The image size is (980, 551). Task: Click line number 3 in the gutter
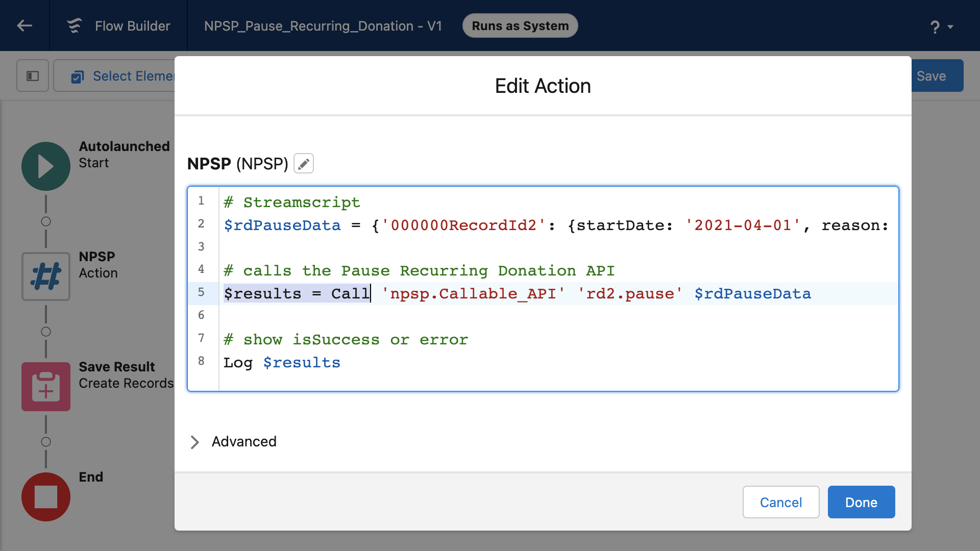click(201, 247)
